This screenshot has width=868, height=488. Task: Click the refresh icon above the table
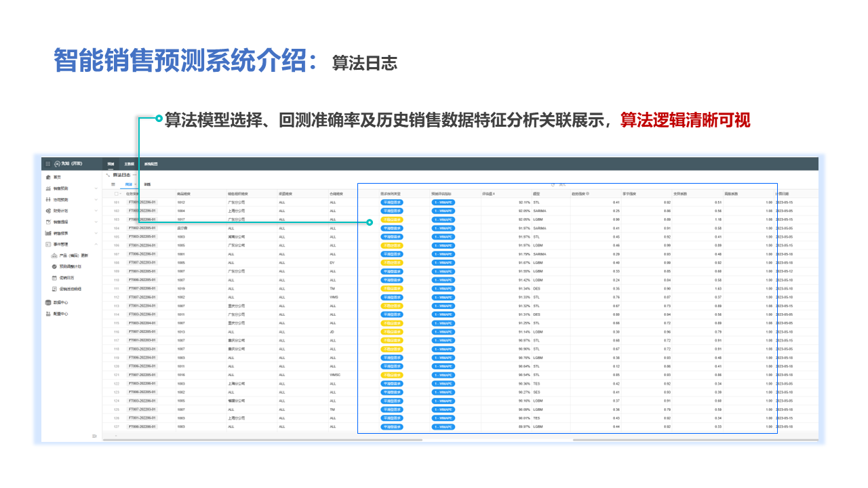(553, 184)
